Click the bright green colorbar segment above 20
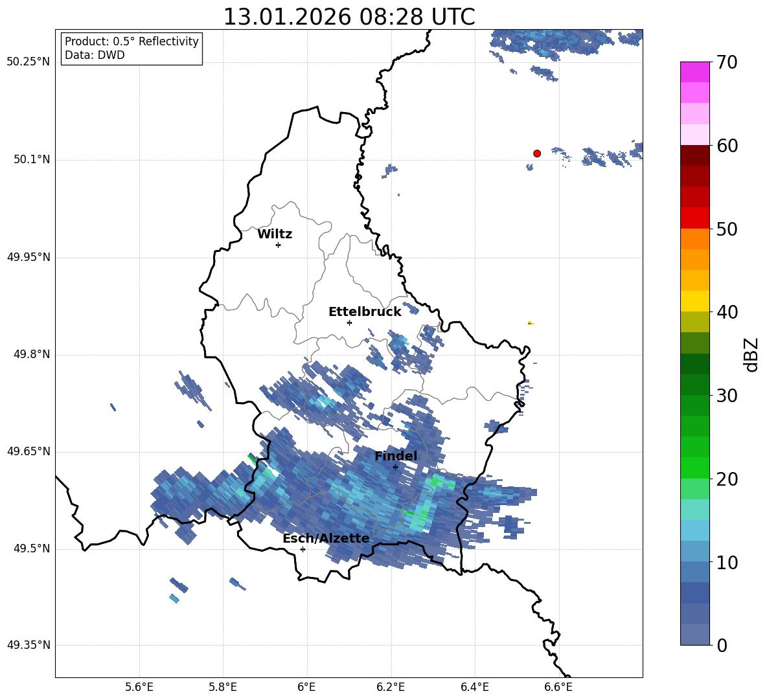767x700 pixels. pyautogui.click(x=694, y=468)
